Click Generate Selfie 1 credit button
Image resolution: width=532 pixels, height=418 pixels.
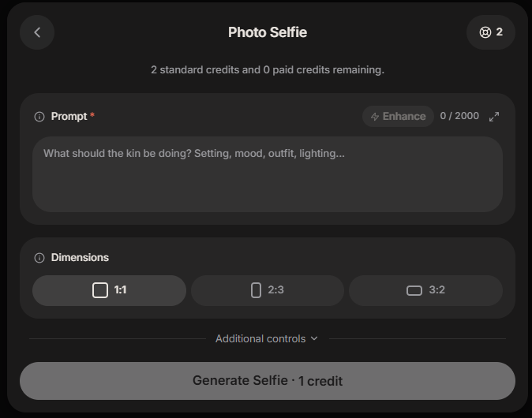pyautogui.click(x=268, y=381)
